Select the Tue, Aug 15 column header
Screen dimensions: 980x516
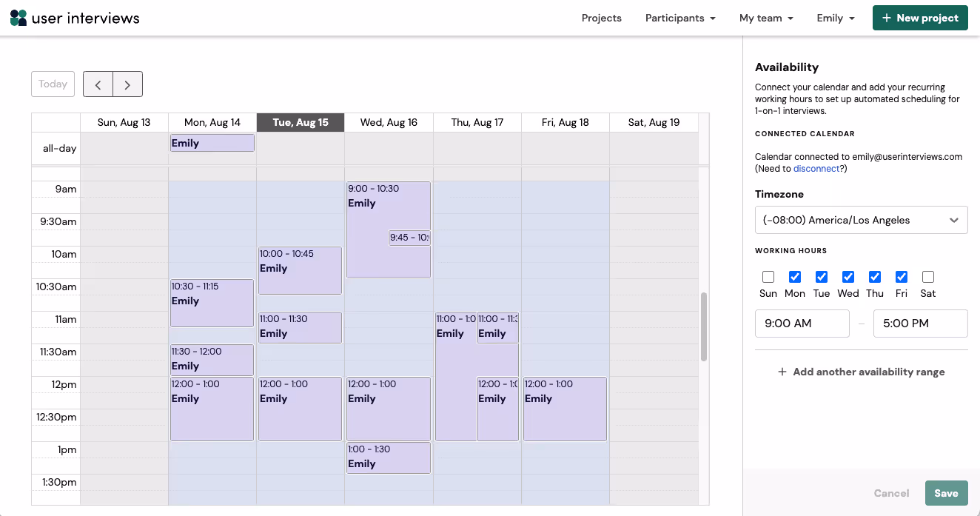pos(300,122)
